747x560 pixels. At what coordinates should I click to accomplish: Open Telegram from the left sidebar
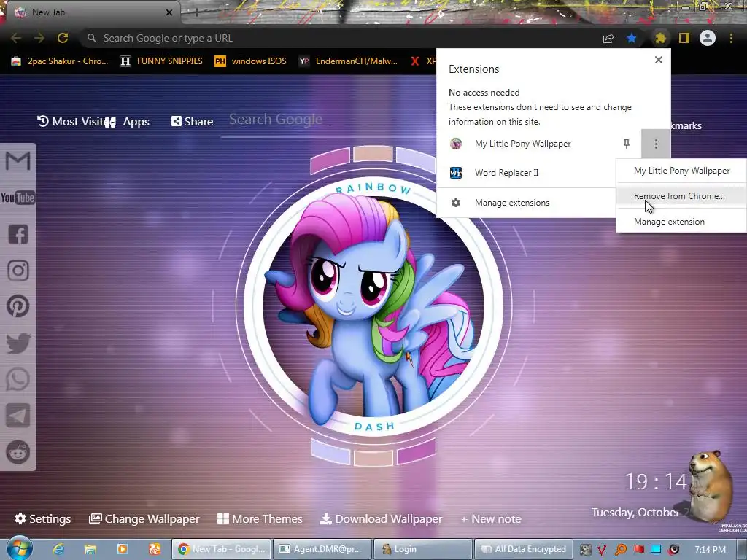pyautogui.click(x=18, y=416)
